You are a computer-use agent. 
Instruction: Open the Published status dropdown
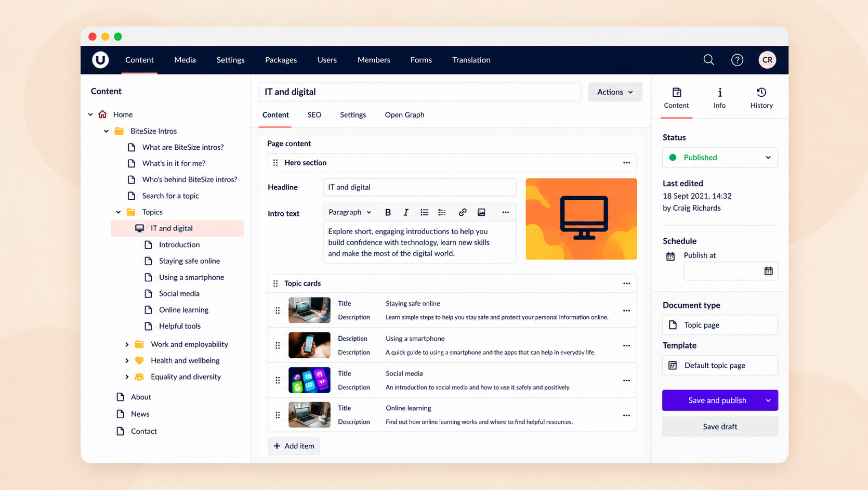pos(720,158)
